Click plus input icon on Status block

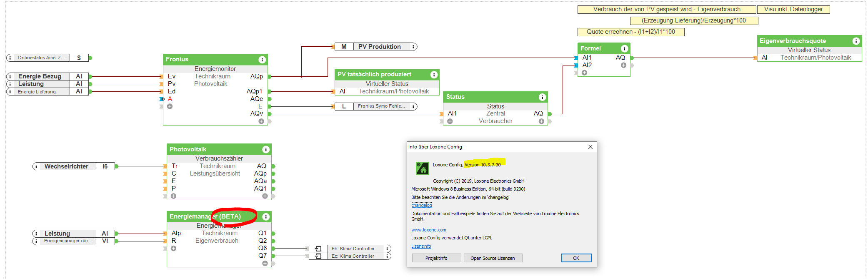(450, 121)
